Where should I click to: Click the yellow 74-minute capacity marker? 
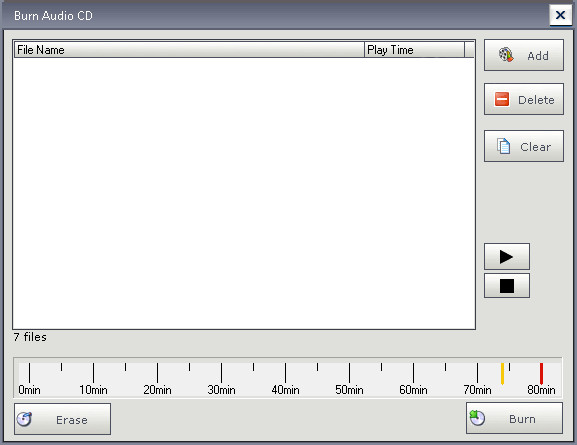pyautogui.click(x=502, y=373)
